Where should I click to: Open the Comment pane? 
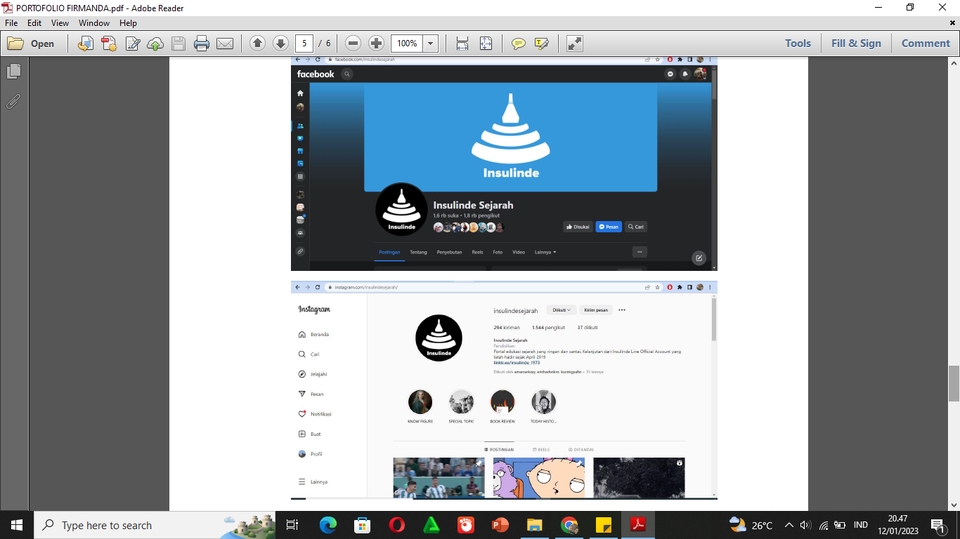pyautogui.click(x=925, y=43)
